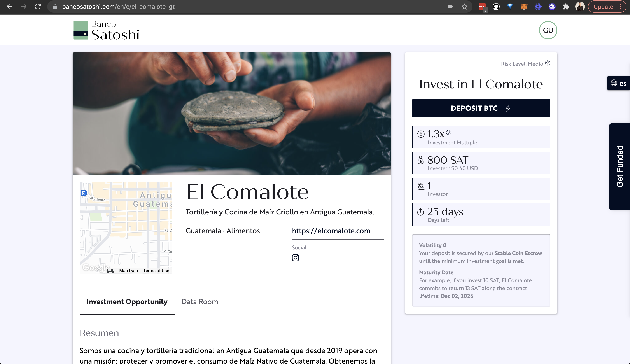Switch language to es
The image size is (630, 364).
(x=618, y=83)
